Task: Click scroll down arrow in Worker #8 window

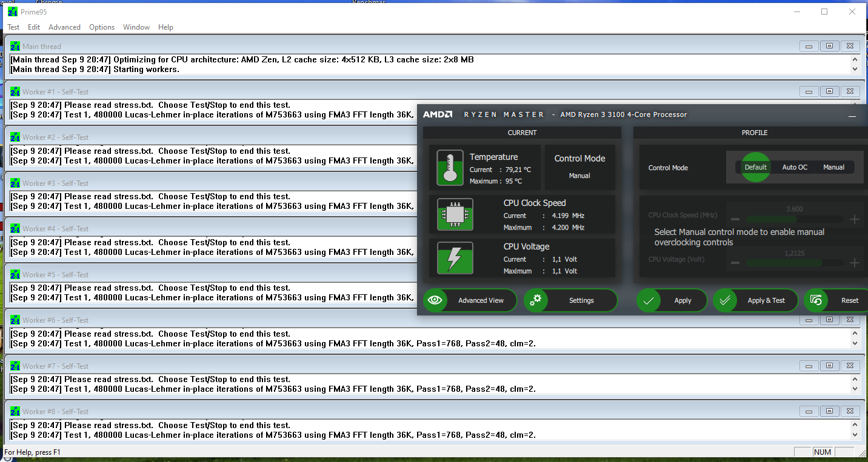Action: point(855,435)
